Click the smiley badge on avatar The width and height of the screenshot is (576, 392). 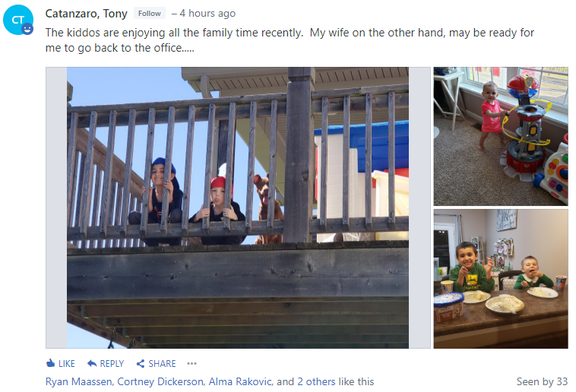tap(27, 29)
